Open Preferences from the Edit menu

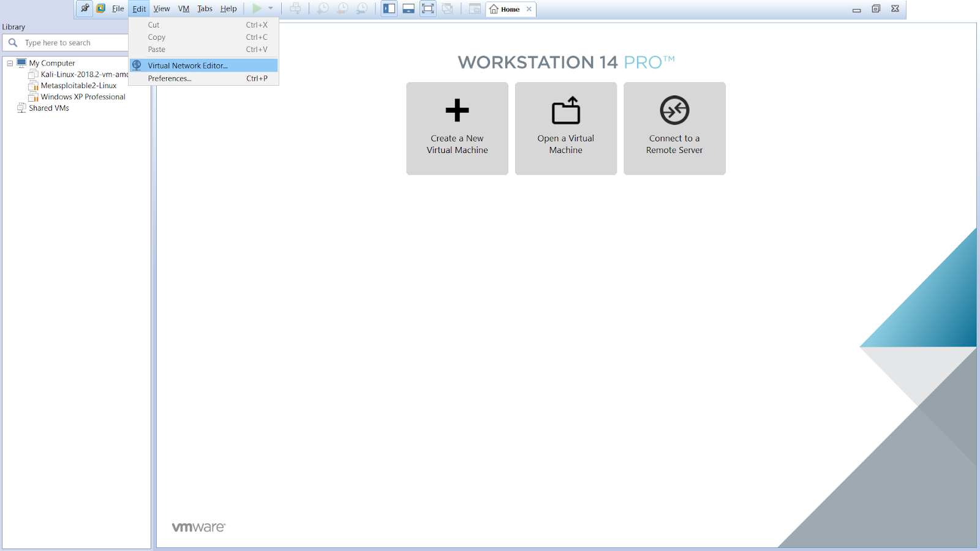[204, 78]
